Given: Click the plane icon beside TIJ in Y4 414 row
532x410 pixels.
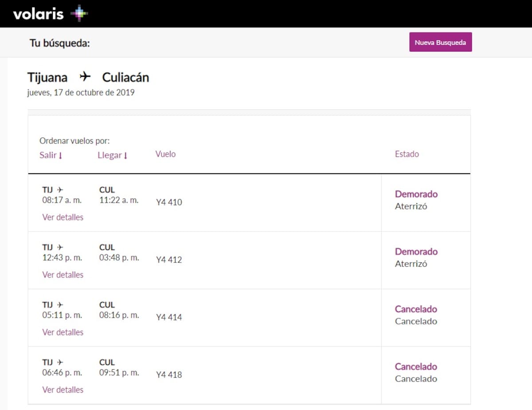Looking at the screenshot, I should point(60,305).
